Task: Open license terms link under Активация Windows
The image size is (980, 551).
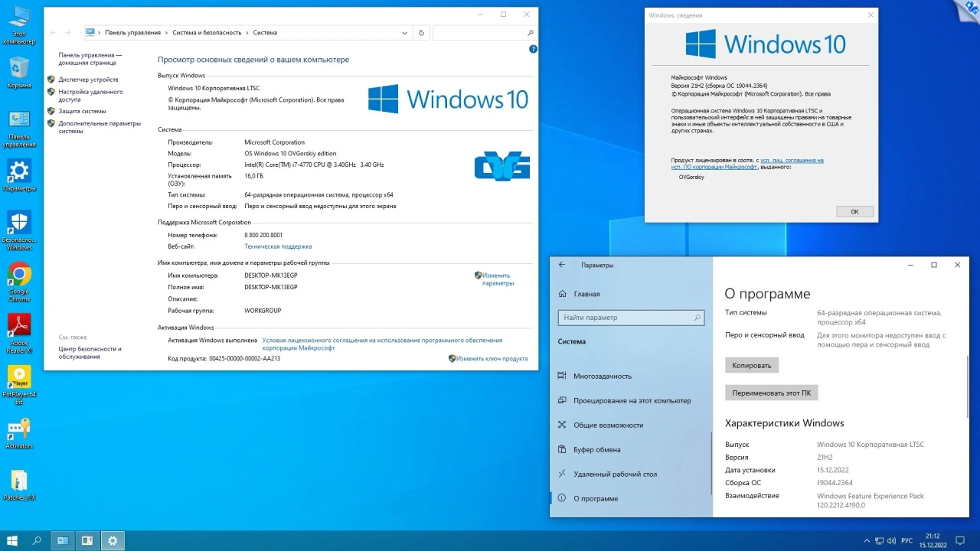Action: click(x=382, y=344)
